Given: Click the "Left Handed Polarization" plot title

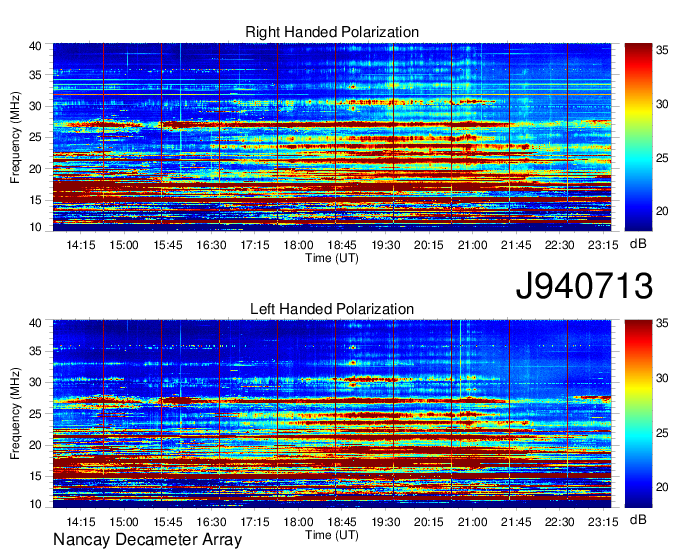Looking at the screenshot, I should [x=332, y=309].
